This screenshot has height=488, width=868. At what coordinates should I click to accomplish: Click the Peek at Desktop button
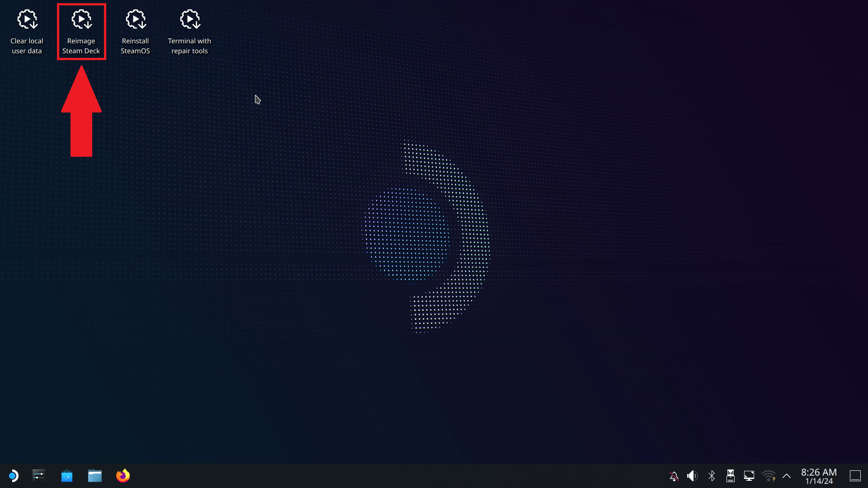pyautogui.click(x=855, y=476)
